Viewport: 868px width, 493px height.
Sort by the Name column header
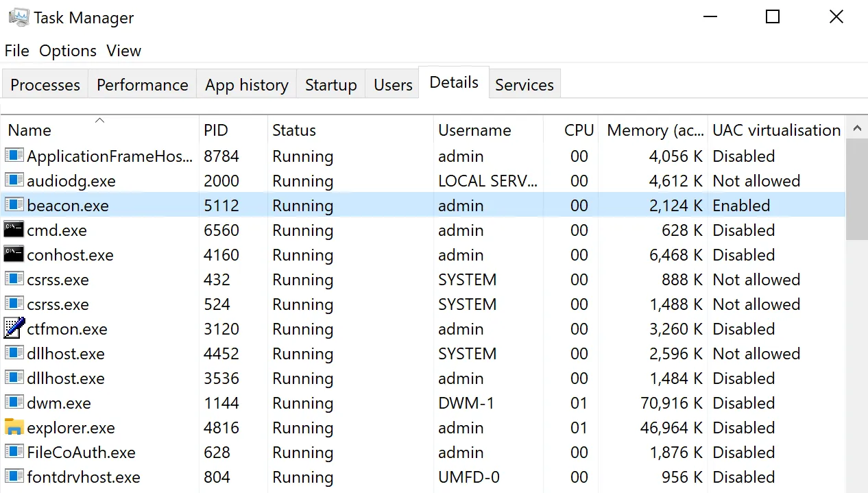100,130
